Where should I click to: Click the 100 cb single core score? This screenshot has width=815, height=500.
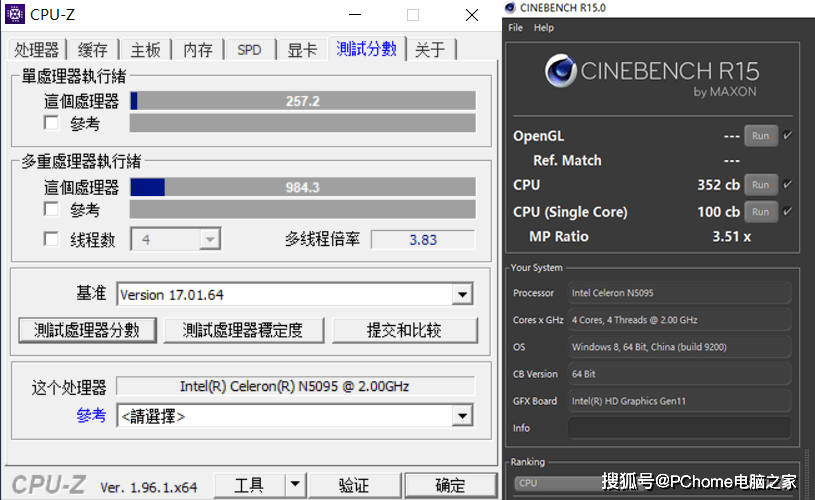tap(718, 212)
